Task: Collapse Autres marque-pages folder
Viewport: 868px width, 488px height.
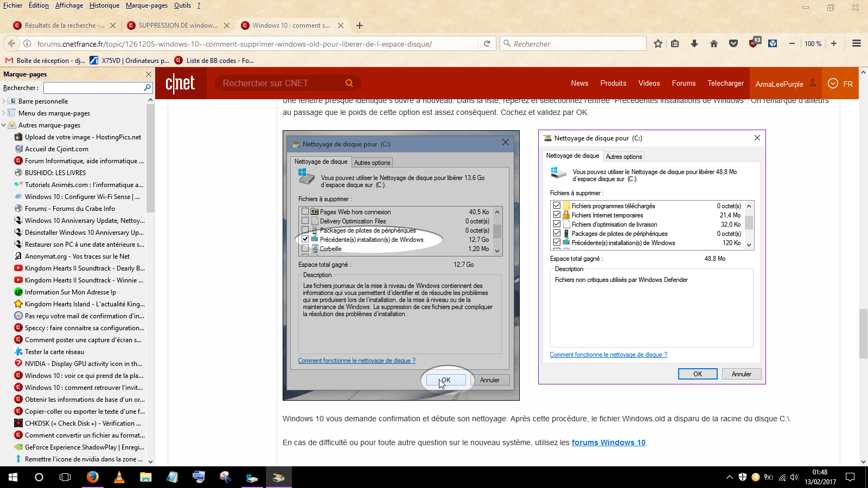Action: pyautogui.click(x=4, y=125)
